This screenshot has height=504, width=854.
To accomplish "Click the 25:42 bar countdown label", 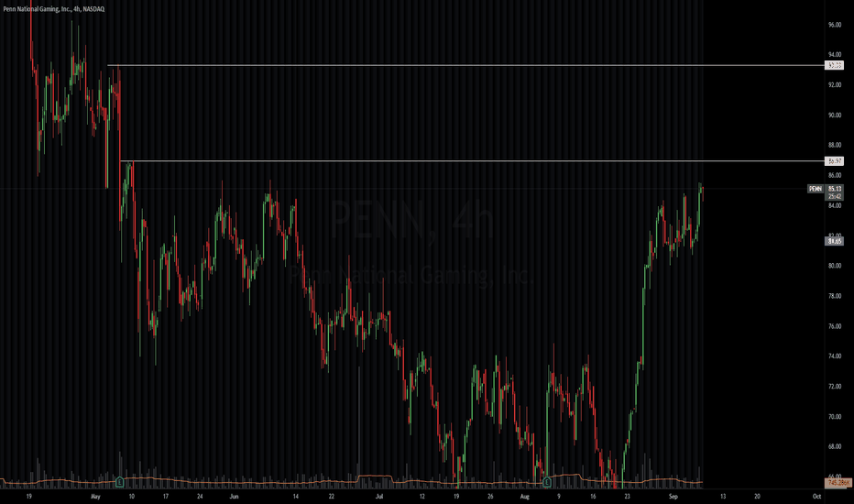I will tap(834, 196).
